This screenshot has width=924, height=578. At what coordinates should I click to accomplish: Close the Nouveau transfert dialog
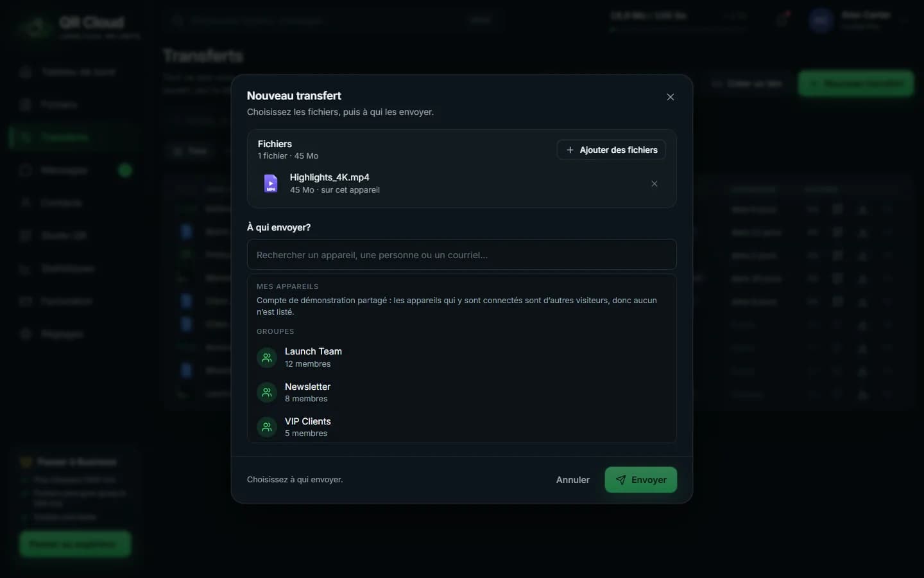tap(671, 97)
